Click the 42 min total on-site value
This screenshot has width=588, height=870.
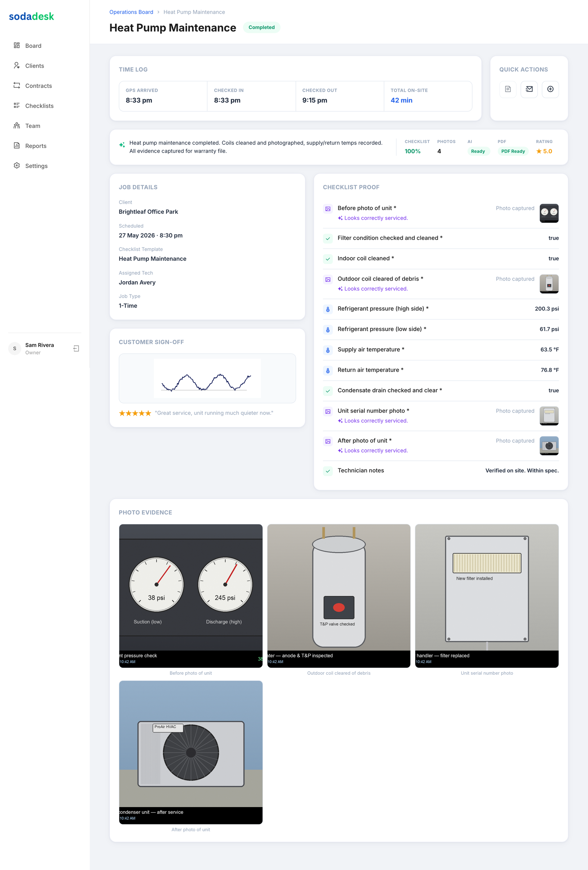click(x=401, y=100)
